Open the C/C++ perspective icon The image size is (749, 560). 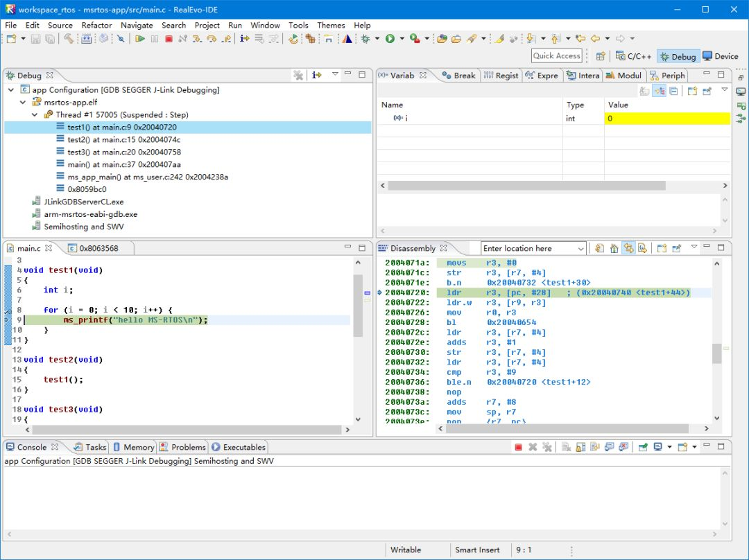[x=636, y=56]
